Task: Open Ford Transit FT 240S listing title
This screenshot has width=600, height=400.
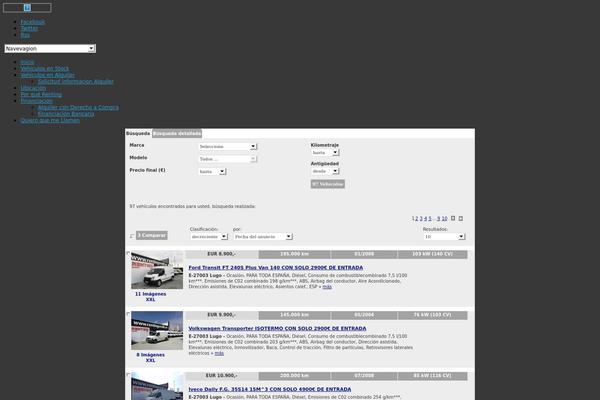Action: (x=276, y=268)
